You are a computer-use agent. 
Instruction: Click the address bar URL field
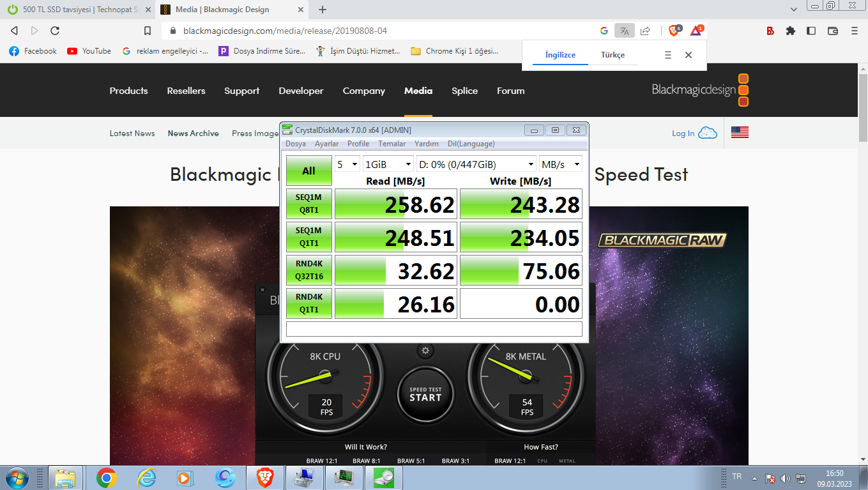(383, 31)
